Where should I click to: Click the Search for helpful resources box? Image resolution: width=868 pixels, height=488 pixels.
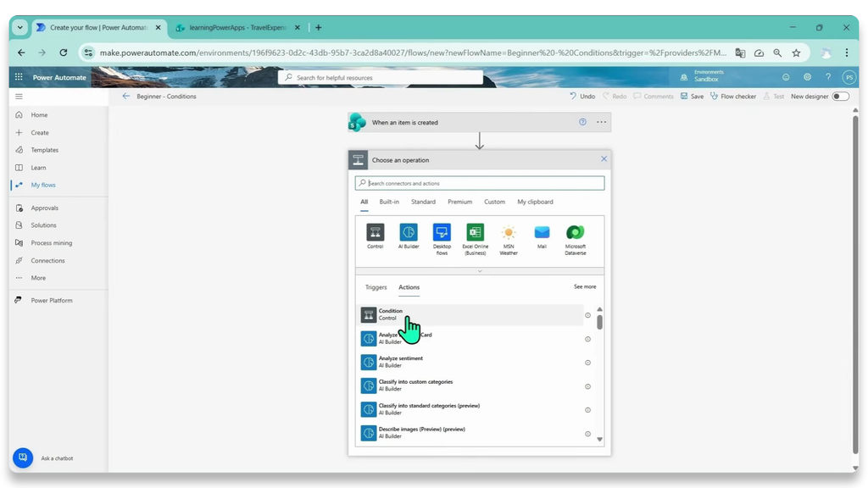pyautogui.click(x=381, y=77)
